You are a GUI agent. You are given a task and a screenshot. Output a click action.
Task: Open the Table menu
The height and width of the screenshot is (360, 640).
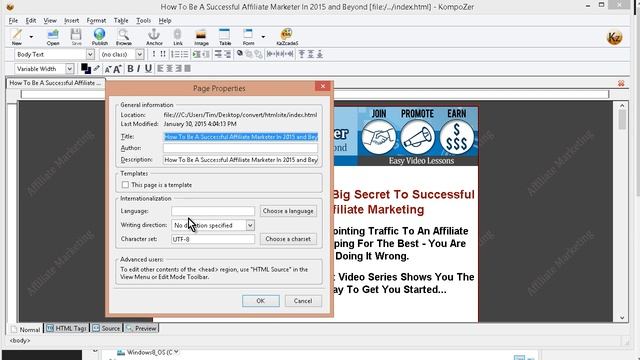[121, 20]
